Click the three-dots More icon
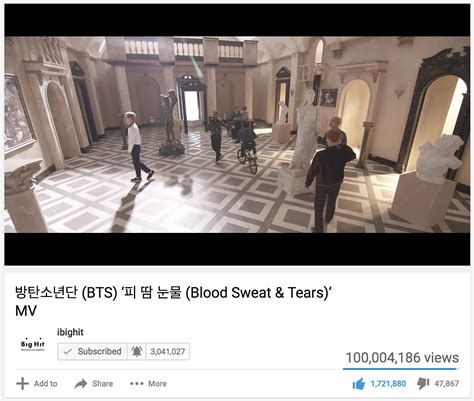Screen dimensions: 474x401 tap(137, 384)
